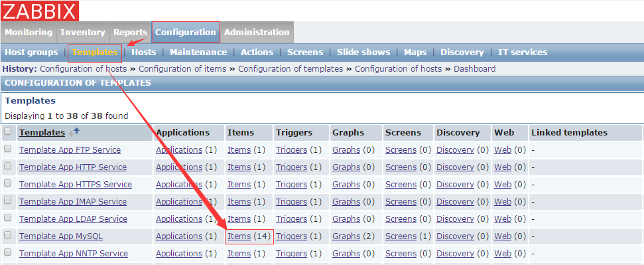Click 'Displaying 1 to 38 of 38 found' text

coord(66,116)
